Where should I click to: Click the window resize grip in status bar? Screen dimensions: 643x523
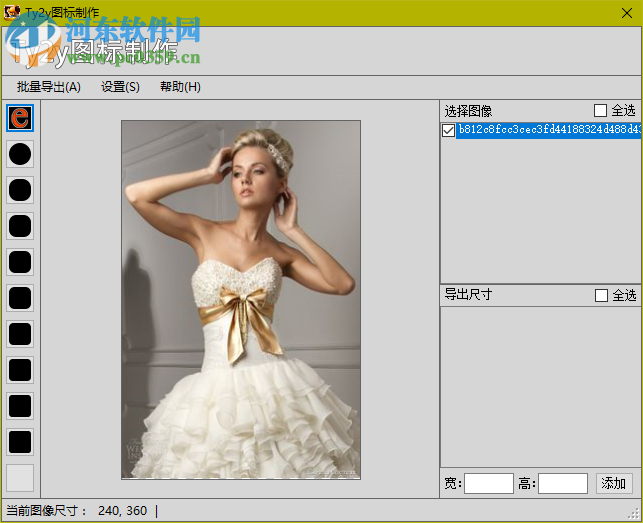(635, 513)
